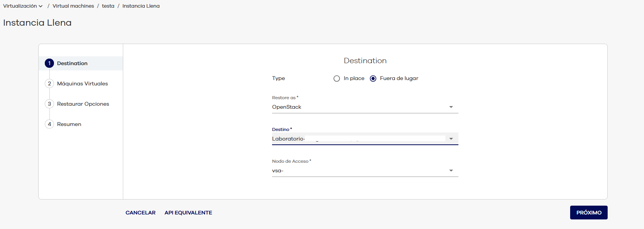Click the PRÓXIMO button
644x229 pixels.
click(x=589, y=213)
